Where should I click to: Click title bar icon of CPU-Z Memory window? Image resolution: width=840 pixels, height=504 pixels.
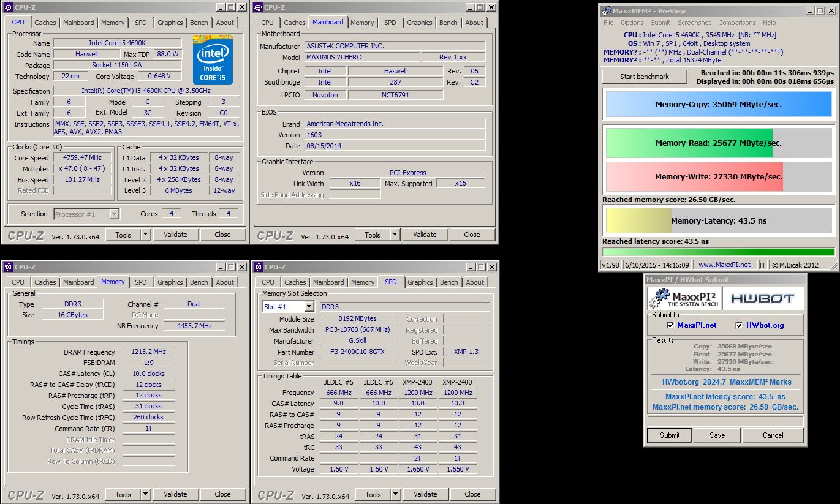click(8, 267)
